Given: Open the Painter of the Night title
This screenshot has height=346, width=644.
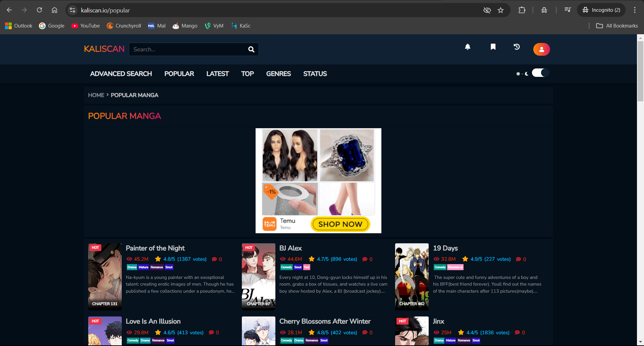Looking at the screenshot, I should [x=155, y=248].
